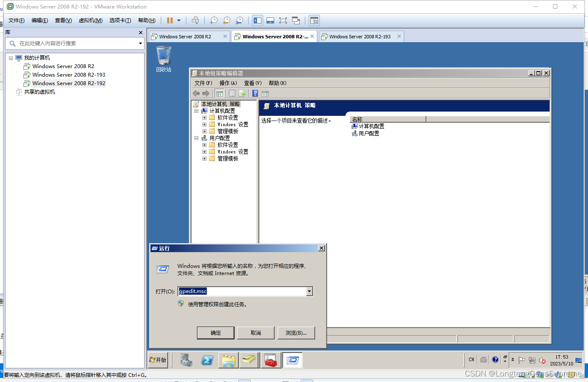588x382 pixels.
Task: Click the 打开(O) input containing gpedit.msc
Action: (242, 291)
